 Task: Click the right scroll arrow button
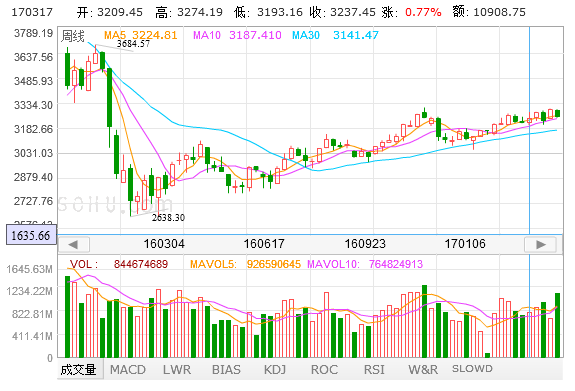pyautogui.click(x=541, y=244)
